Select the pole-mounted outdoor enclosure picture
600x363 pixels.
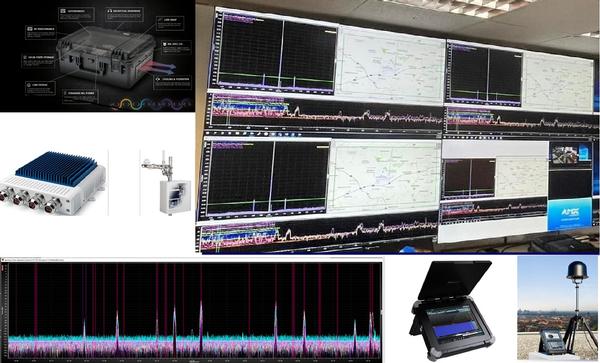(x=167, y=182)
